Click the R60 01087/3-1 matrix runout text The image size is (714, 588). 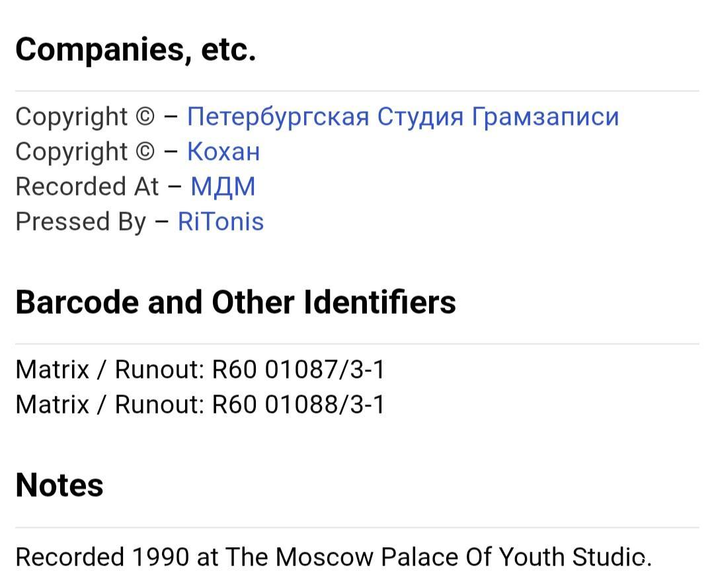click(299, 369)
